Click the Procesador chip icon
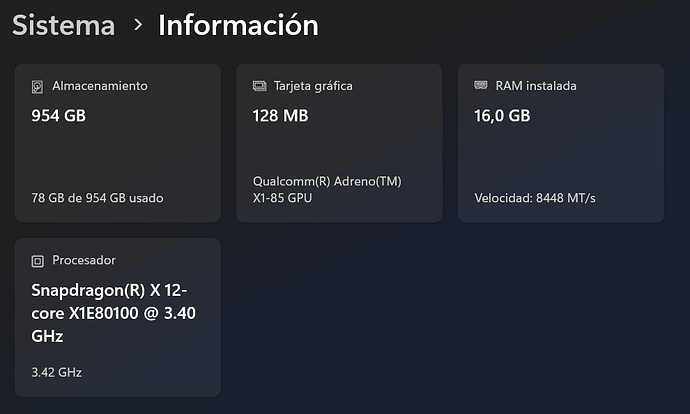The image size is (690, 414). (x=38, y=261)
